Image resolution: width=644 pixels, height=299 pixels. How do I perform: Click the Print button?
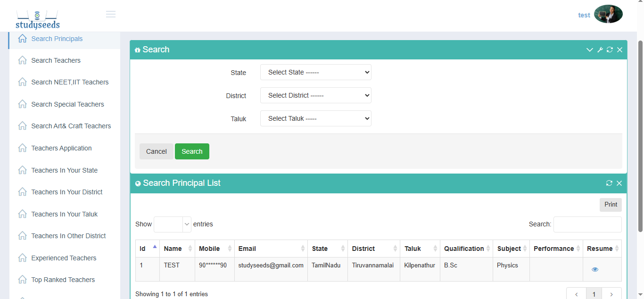coord(611,205)
